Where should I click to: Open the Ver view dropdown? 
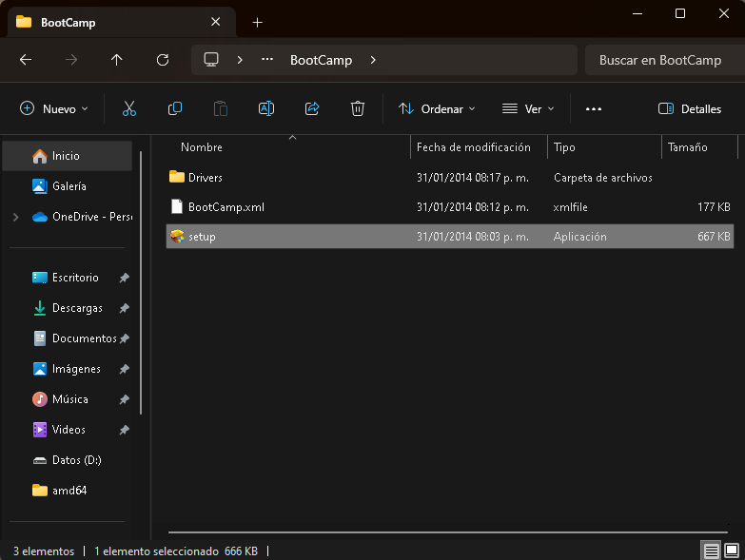pyautogui.click(x=528, y=108)
